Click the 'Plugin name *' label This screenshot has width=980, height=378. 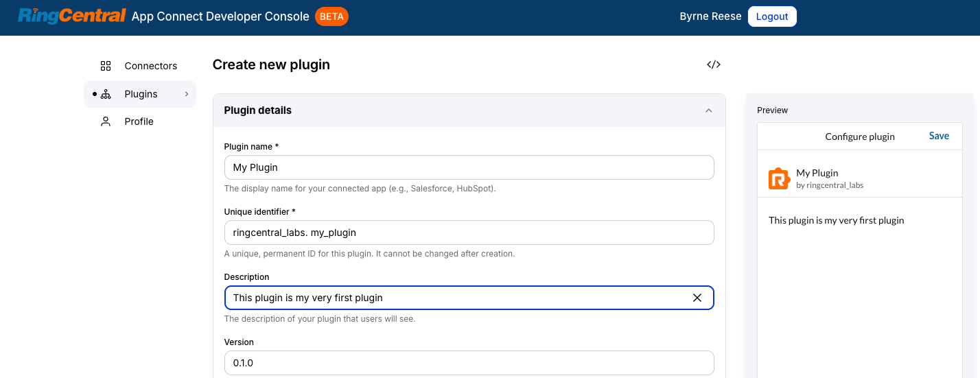pos(252,147)
